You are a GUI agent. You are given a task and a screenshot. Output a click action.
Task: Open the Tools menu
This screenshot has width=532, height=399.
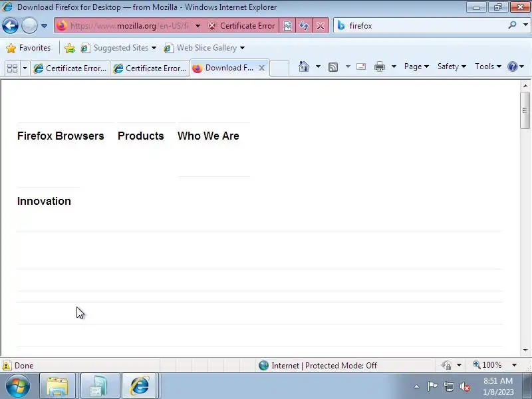click(x=488, y=66)
